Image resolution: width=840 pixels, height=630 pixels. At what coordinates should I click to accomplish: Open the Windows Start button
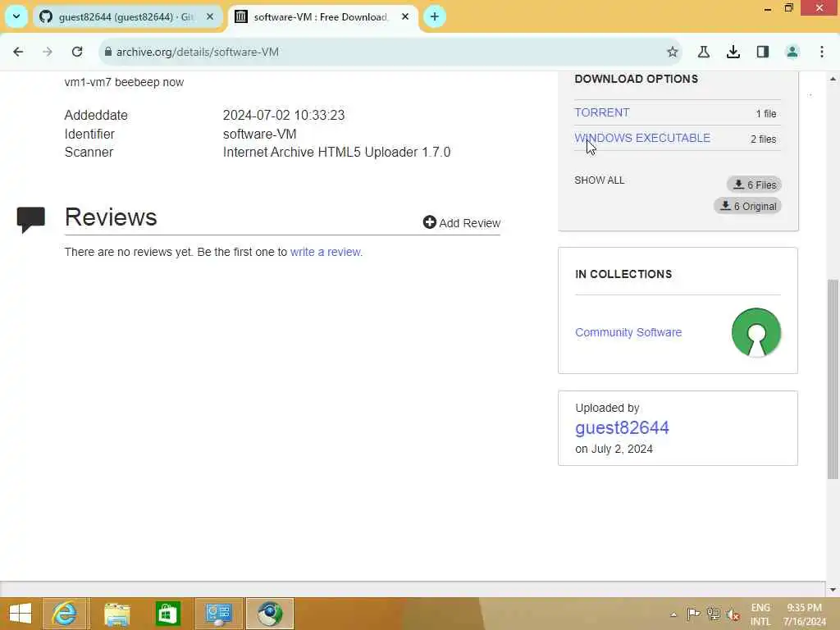coord(21,614)
